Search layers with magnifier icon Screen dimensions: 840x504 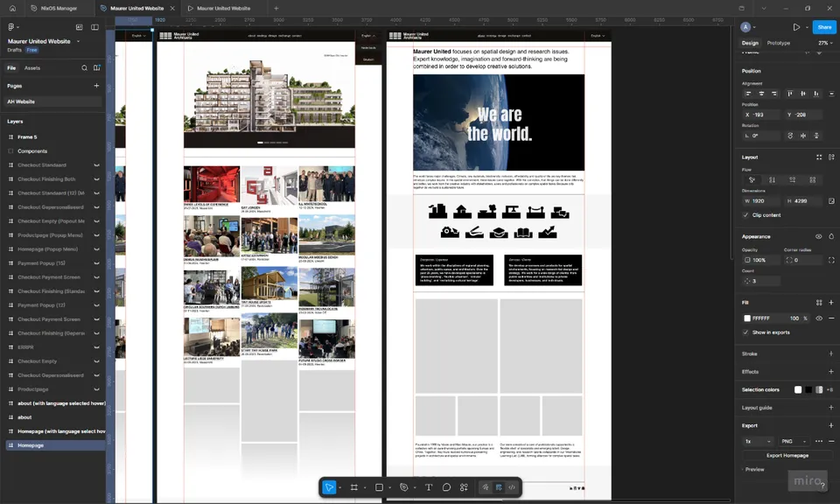pyautogui.click(x=84, y=68)
